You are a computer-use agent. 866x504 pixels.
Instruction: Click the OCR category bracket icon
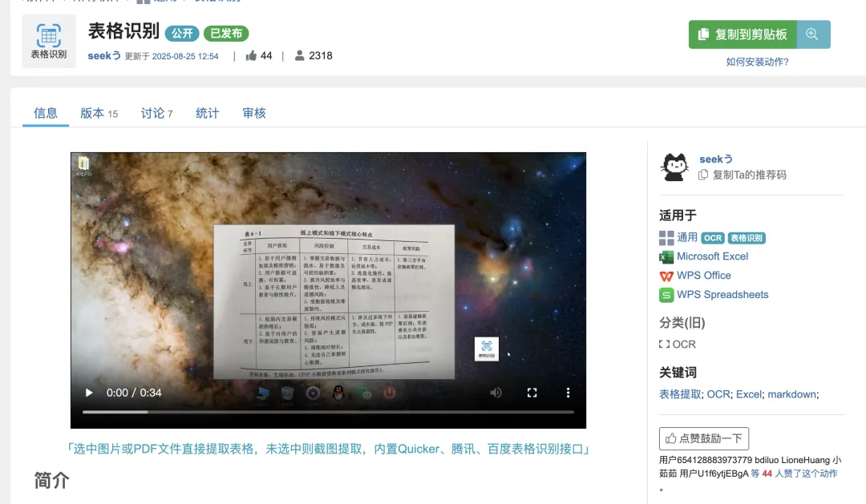(665, 344)
